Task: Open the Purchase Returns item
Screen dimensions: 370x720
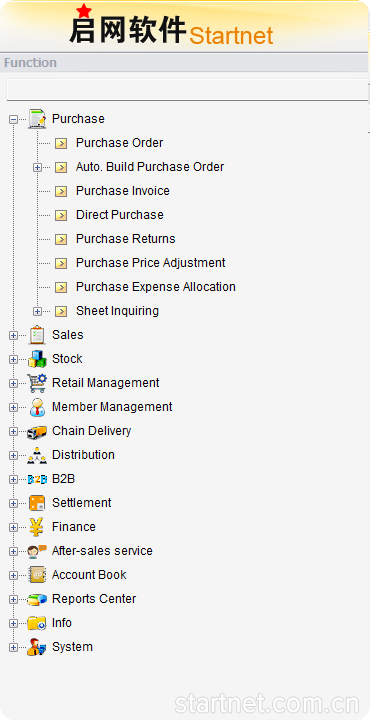Action: 125,239
